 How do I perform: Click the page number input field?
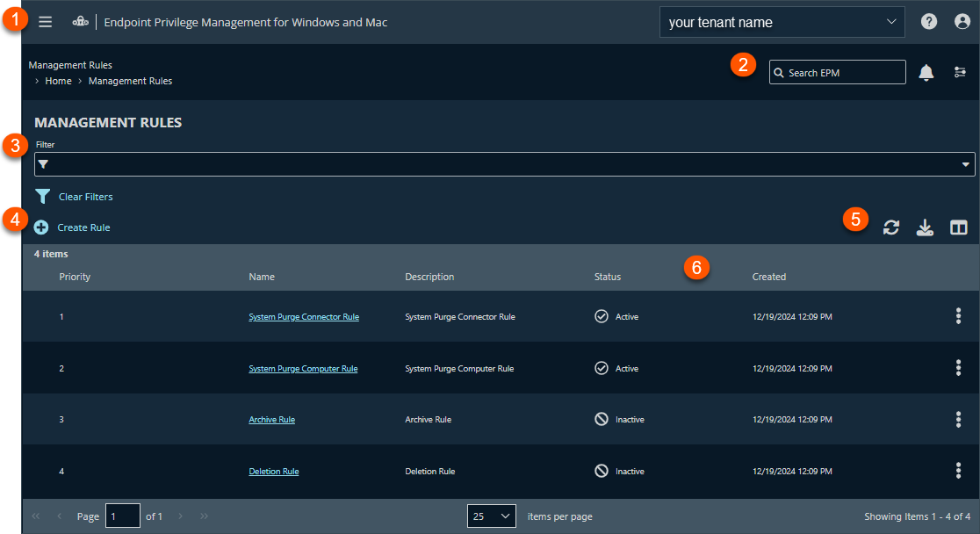point(123,516)
